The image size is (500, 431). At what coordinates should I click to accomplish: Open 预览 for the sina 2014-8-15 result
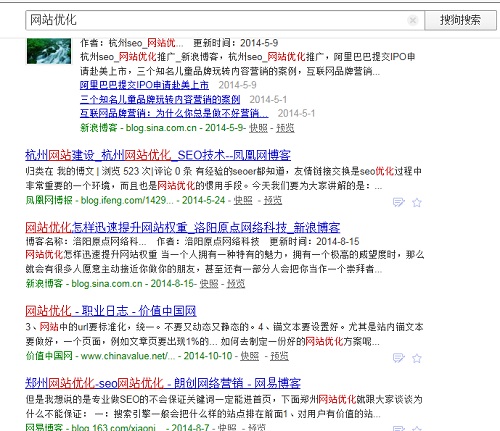(x=236, y=284)
